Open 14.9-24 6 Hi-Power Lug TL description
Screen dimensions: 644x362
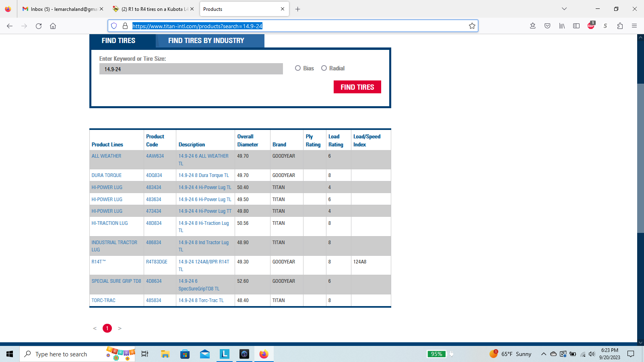tap(205, 200)
